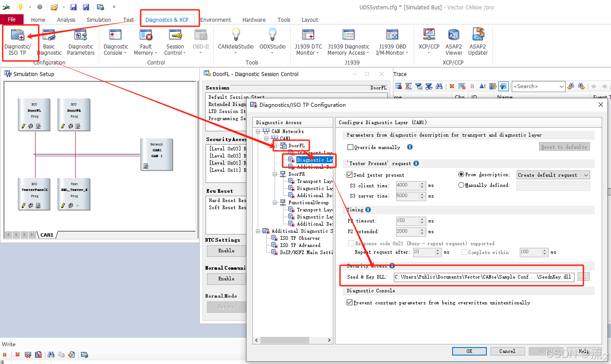Switch to the Simulation ribbon tab
This screenshot has height=364, width=611.
(99, 20)
